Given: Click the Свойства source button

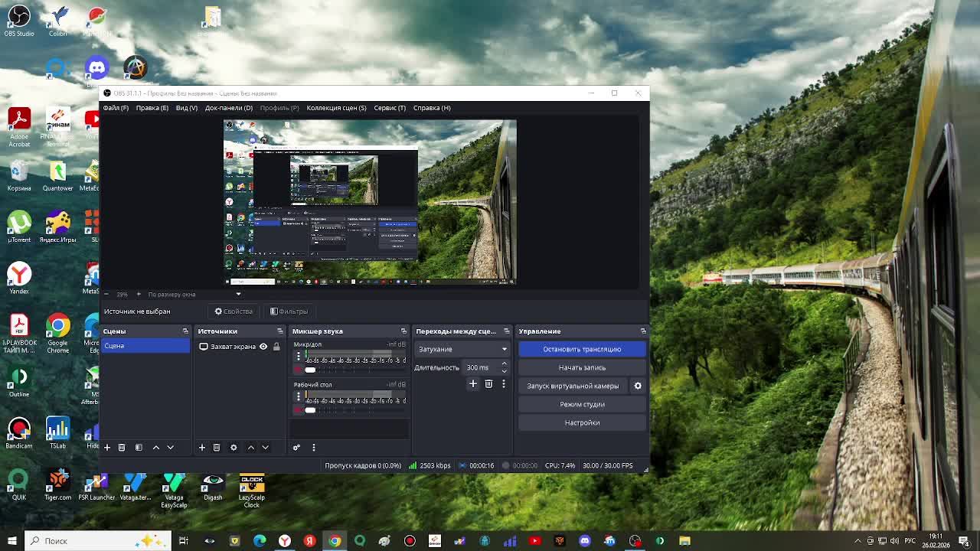Looking at the screenshot, I should click(x=234, y=311).
